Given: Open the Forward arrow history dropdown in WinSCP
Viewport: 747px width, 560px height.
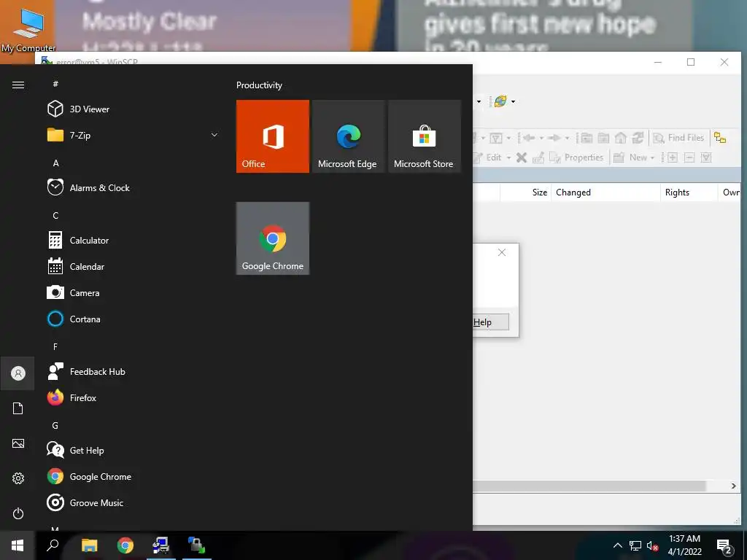Looking at the screenshot, I should (x=567, y=139).
